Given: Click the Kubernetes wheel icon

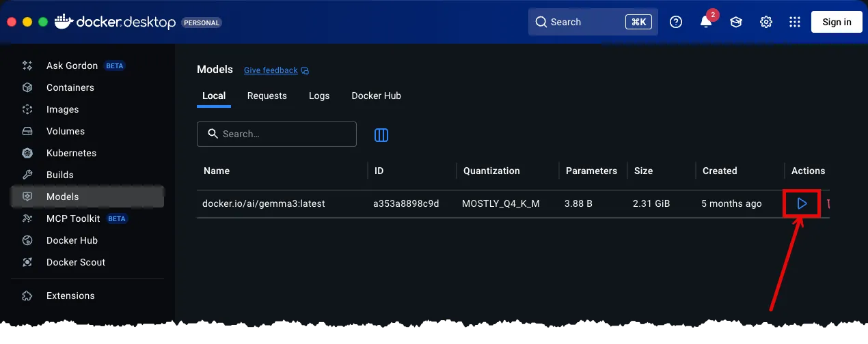Looking at the screenshot, I should [x=27, y=153].
